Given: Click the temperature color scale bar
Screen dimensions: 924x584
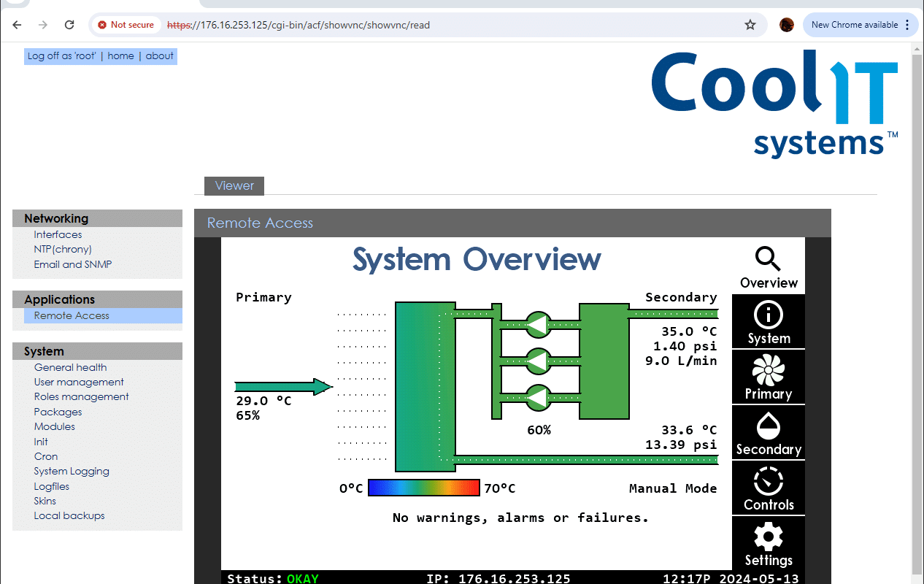Looking at the screenshot, I should 424,488.
